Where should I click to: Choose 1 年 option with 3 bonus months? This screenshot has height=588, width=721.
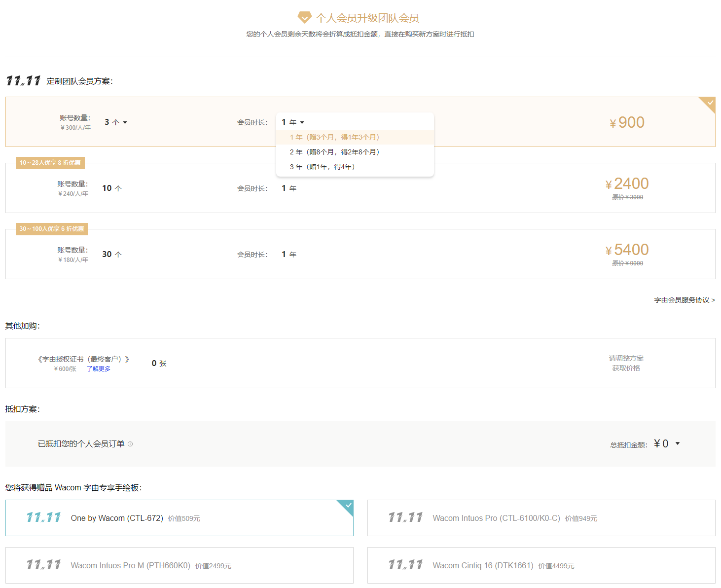click(334, 137)
